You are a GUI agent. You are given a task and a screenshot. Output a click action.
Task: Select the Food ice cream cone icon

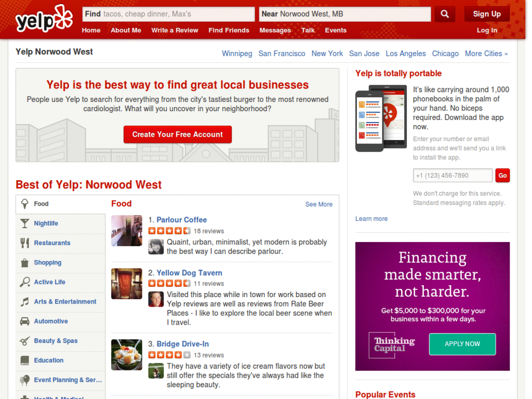[25, 204]
